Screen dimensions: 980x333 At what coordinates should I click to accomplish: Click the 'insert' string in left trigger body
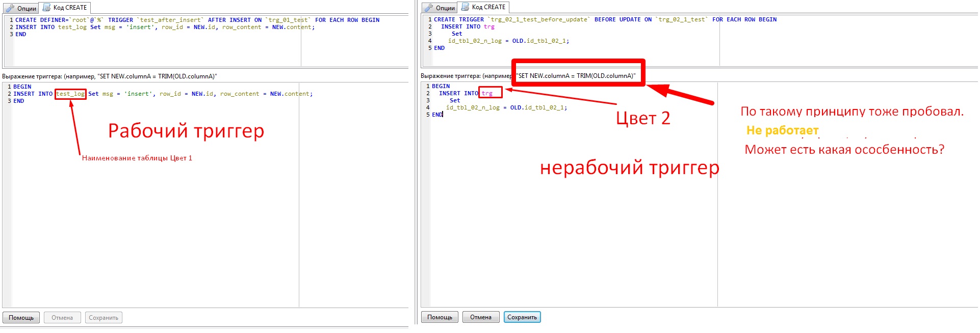coord(138,94)
